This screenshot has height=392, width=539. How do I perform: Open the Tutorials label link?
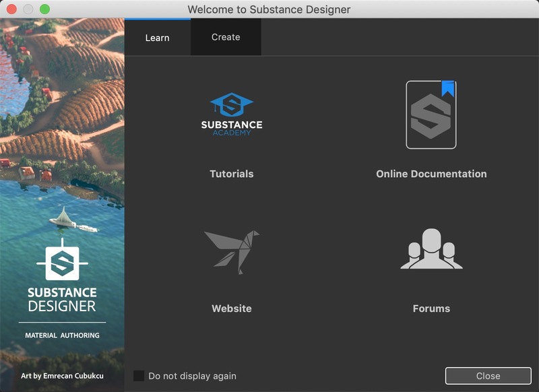click(x=232, y=174)
